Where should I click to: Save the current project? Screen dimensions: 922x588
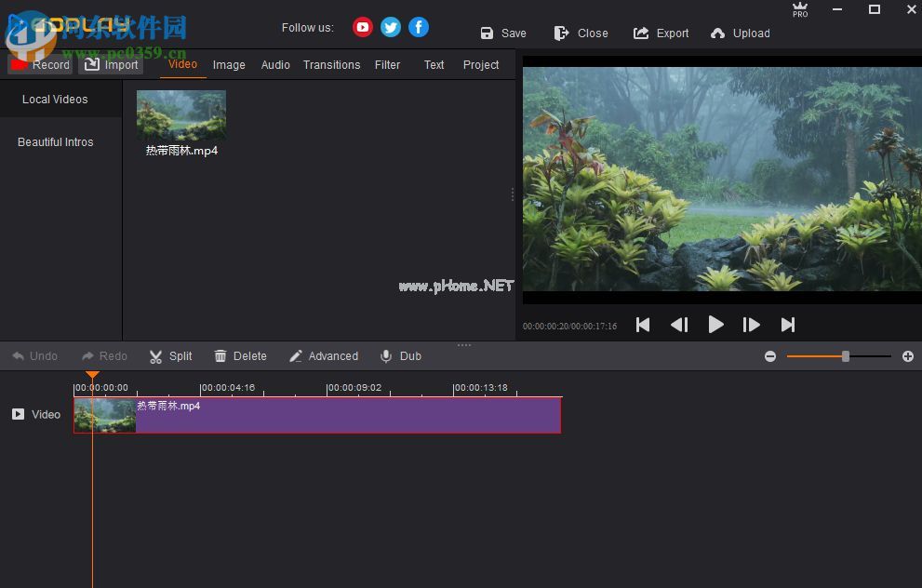pos(503,33)
